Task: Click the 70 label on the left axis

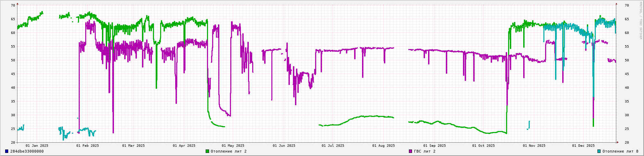Action: tap(13, 5)
